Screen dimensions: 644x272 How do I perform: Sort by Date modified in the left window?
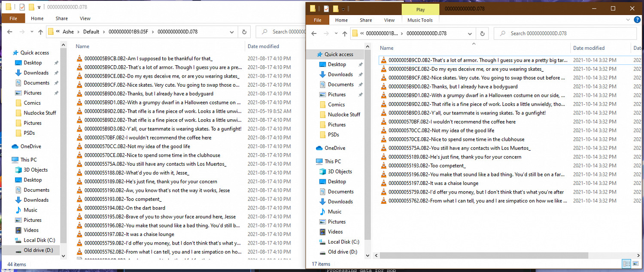coord(263,46)
